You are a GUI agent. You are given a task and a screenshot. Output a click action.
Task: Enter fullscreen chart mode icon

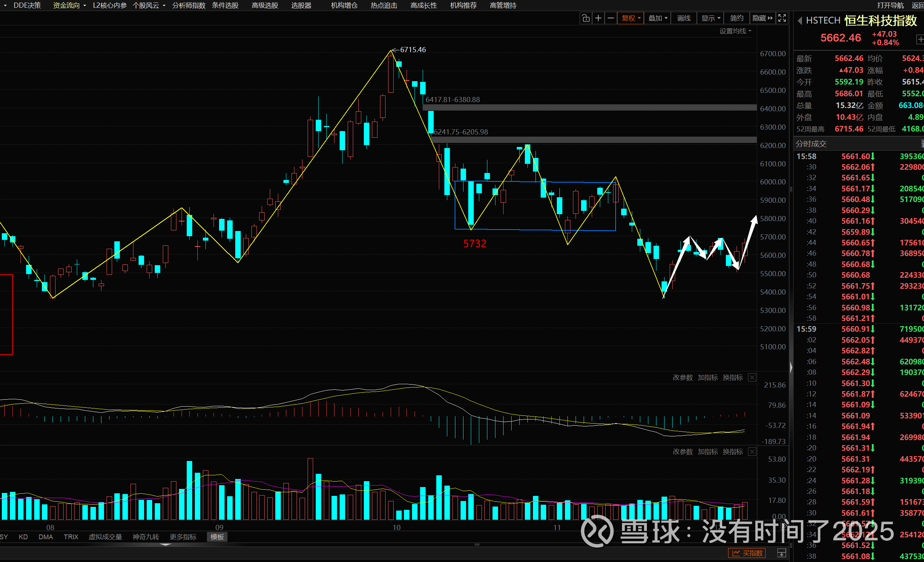(782, 18)
